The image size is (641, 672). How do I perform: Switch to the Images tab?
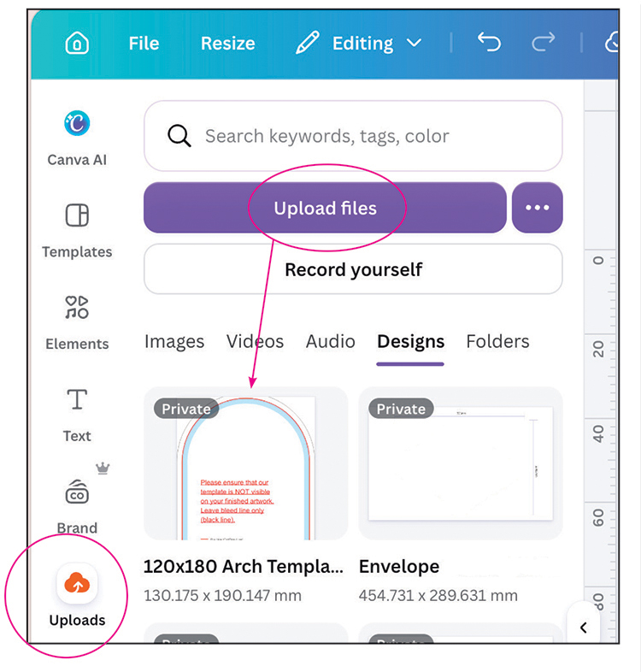coord(174,342)
